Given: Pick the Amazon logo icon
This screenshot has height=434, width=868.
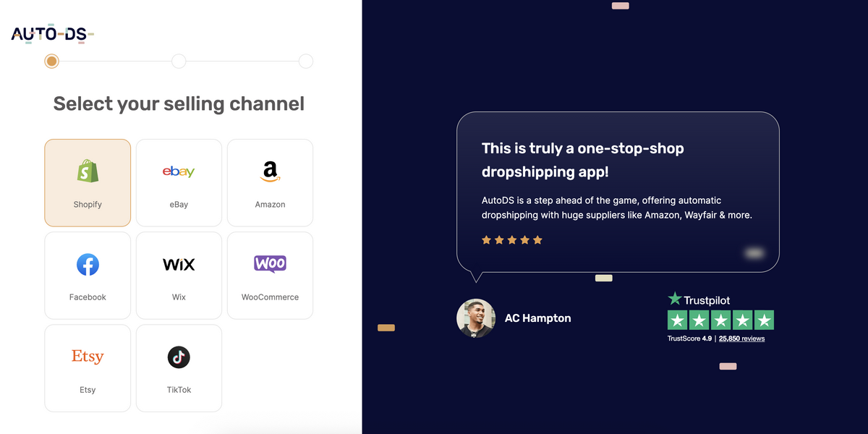Looking at the screenshot, I should [x=270, y=171].
